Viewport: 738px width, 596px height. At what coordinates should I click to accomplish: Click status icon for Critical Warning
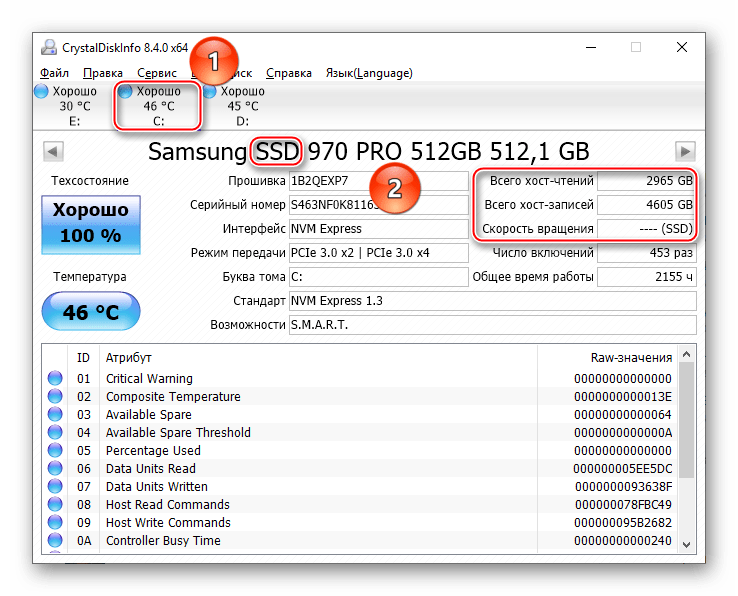point(55,378)
